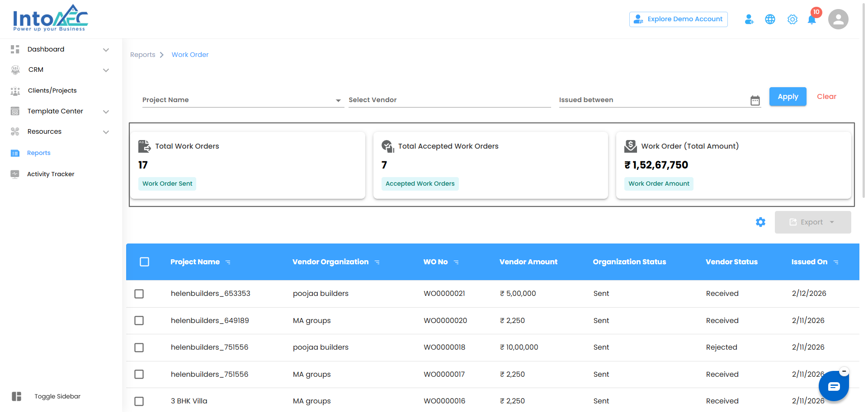The image size is (868, 412).
Task: Open settings gear in top header
Action: point(792,19)
